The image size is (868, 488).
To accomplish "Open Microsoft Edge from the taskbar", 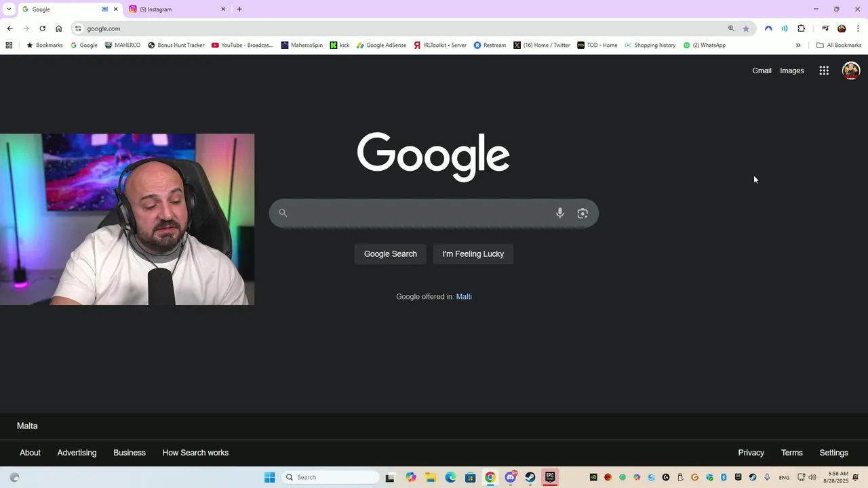I will pyautogui.click(x=450, y=477).
